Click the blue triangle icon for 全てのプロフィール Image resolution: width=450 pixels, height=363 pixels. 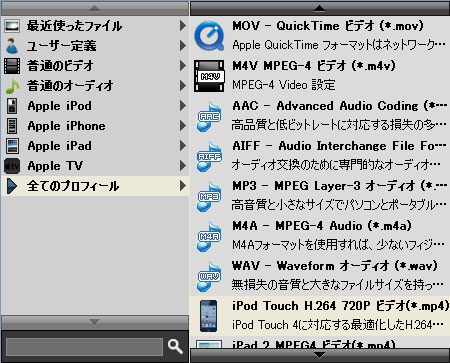12,186
